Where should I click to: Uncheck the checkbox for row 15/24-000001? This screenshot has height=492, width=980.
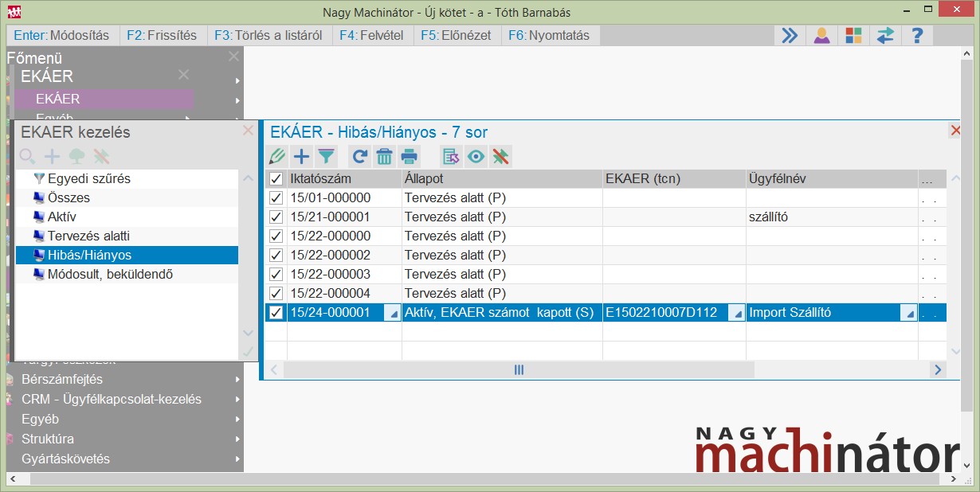tap(276, 313)
